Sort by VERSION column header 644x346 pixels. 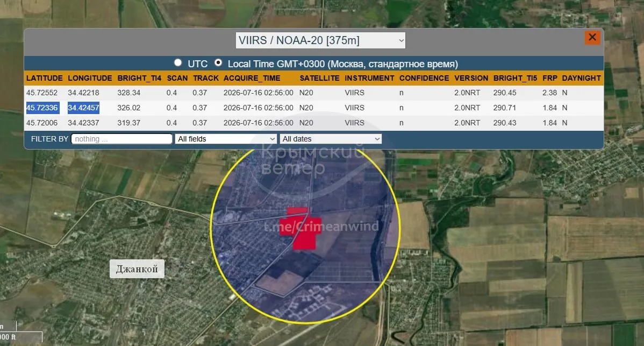pyautogui.click(x=471, y=78)
